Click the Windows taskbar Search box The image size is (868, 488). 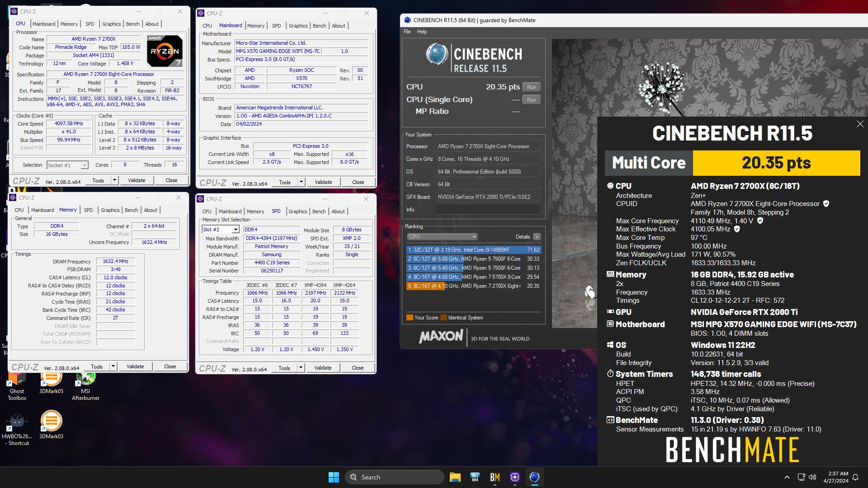(x=394, y=477)
